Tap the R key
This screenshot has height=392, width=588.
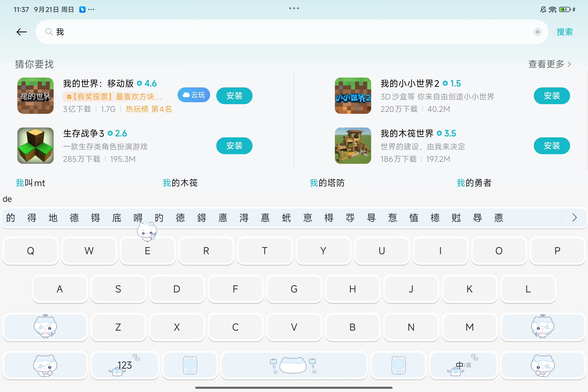tap(206, 251)
